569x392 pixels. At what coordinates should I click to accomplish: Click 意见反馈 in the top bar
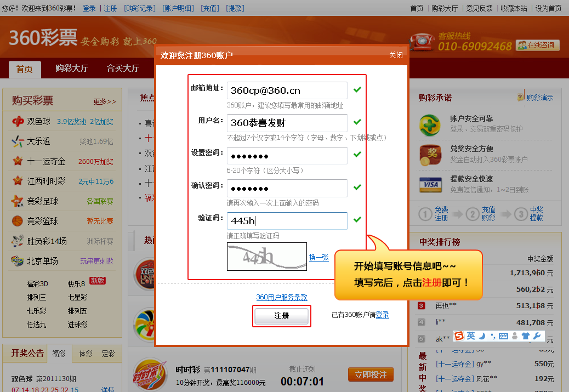[x=479, y=8]
